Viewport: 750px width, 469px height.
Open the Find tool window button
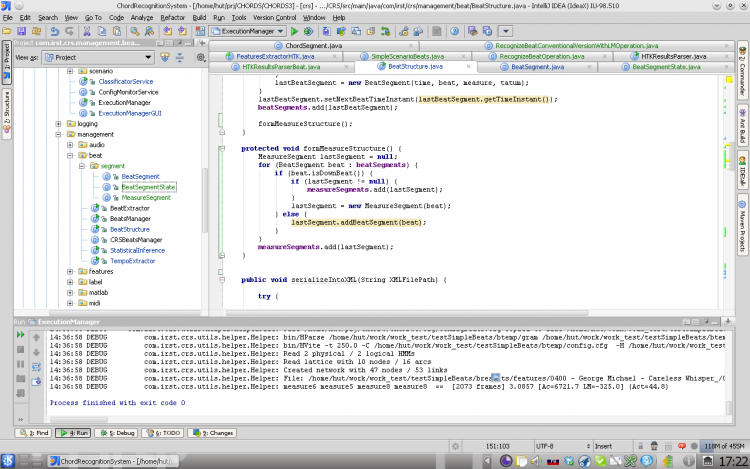tap(33, 433)
